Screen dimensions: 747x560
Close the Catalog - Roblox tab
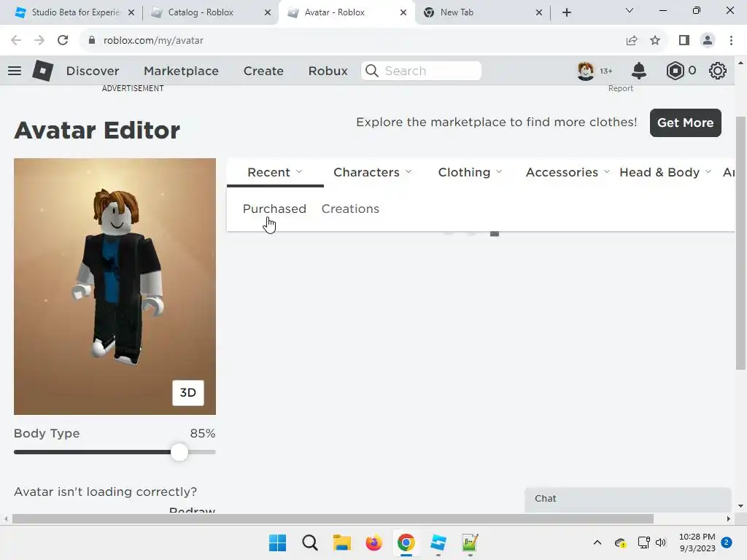tap(267, 12)
